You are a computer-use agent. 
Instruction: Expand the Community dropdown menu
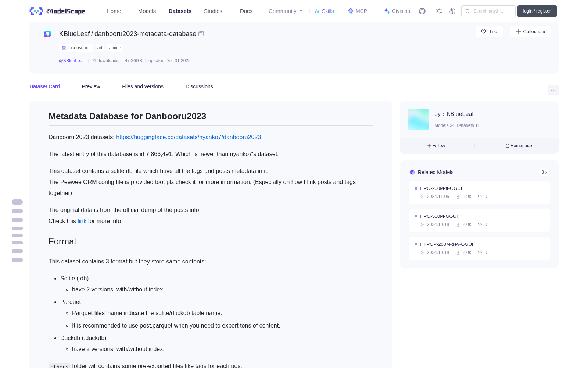tap(286, 11)
